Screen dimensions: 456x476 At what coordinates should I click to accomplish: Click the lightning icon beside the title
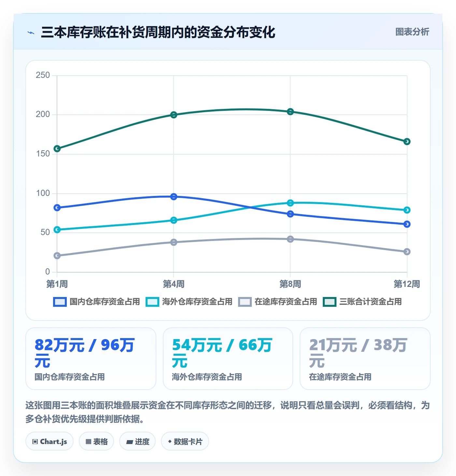point(31,33)
